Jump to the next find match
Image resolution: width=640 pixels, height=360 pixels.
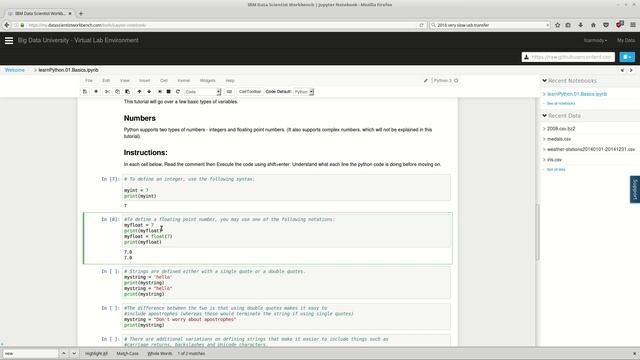click(74, 353)
